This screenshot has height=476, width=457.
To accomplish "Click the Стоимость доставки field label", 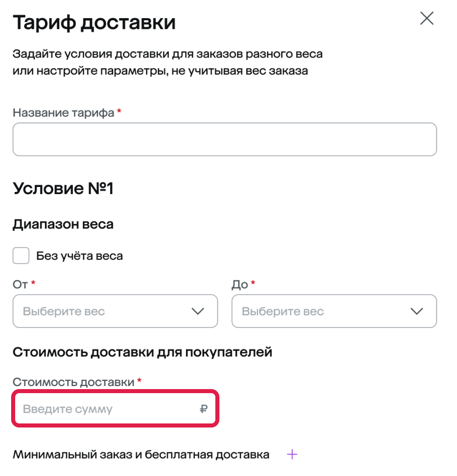I will [x=73, y=382].
